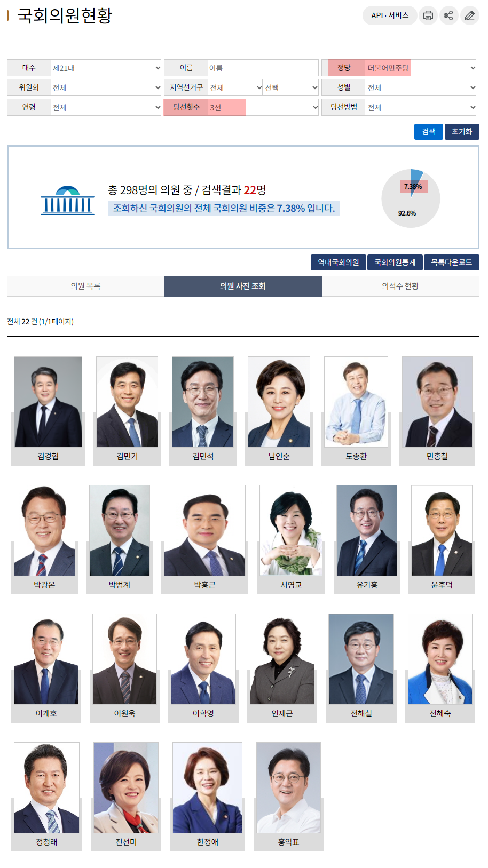
Task: Open the 정당 더불어민주당 dropdown
Action: [420, 68]
